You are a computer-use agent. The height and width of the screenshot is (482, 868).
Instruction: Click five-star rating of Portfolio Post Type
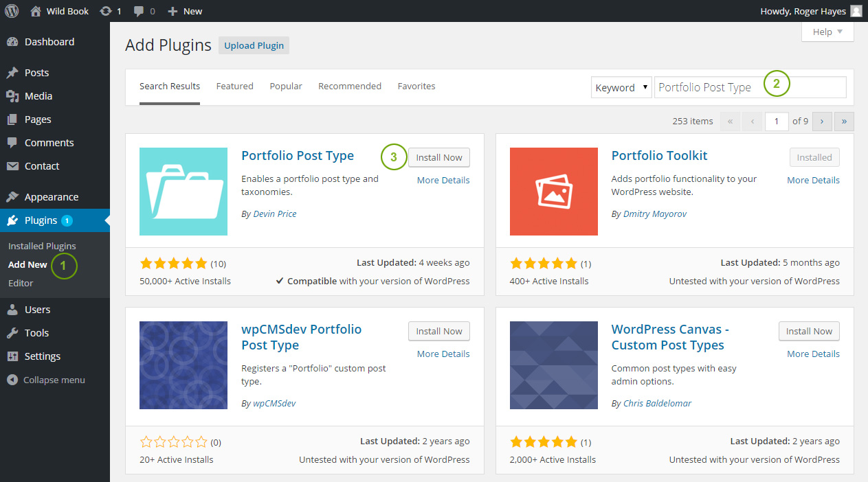click(173, 263)
